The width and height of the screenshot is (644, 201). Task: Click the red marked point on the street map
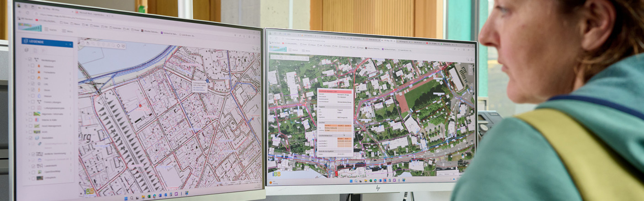140,105
